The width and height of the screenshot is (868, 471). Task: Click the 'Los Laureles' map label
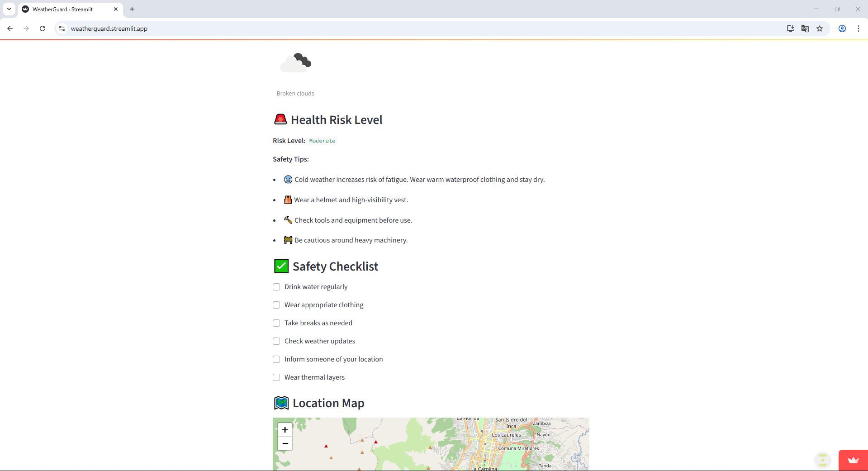[x=506, y=435]
